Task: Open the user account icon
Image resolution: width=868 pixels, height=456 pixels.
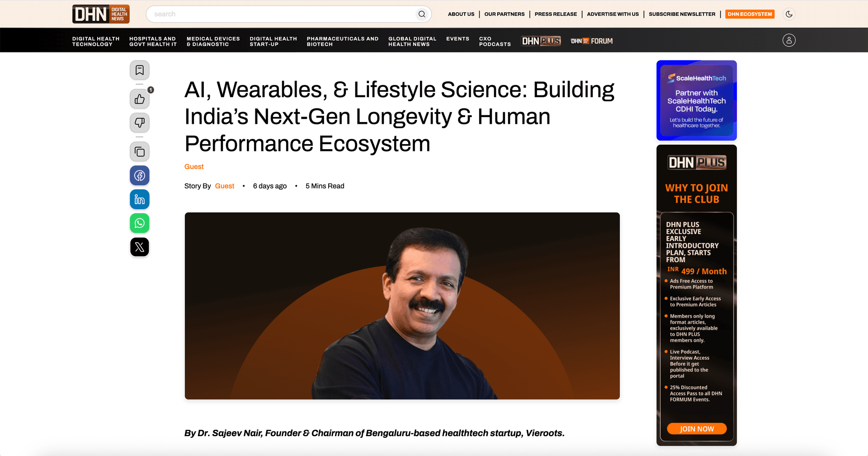Action: (x=789, y=40)
